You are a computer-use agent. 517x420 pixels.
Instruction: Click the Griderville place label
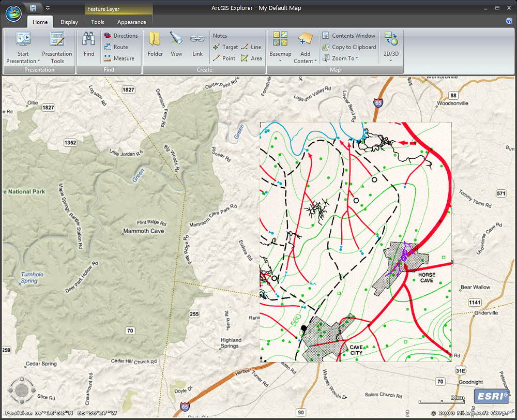(x=486, y=313)
